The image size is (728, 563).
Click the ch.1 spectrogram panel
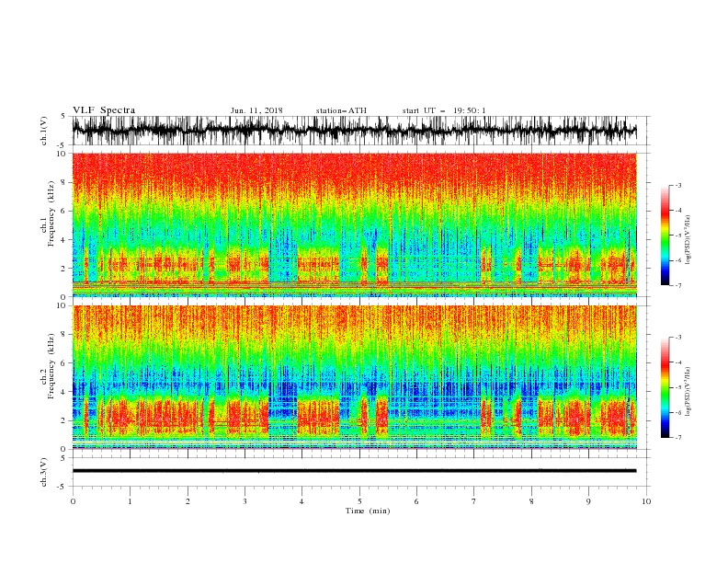coord(354,224)
